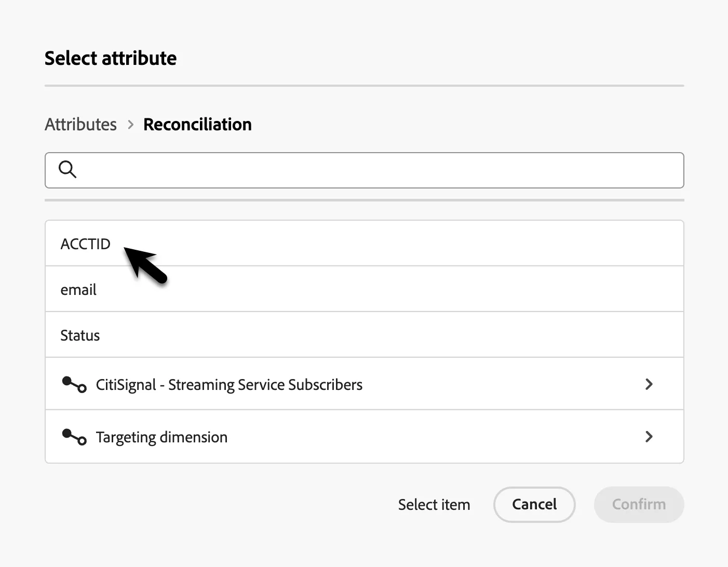This screenshot has height=567, width=728.
Task: Select the email attribute
Action: [x=365, y=289]
